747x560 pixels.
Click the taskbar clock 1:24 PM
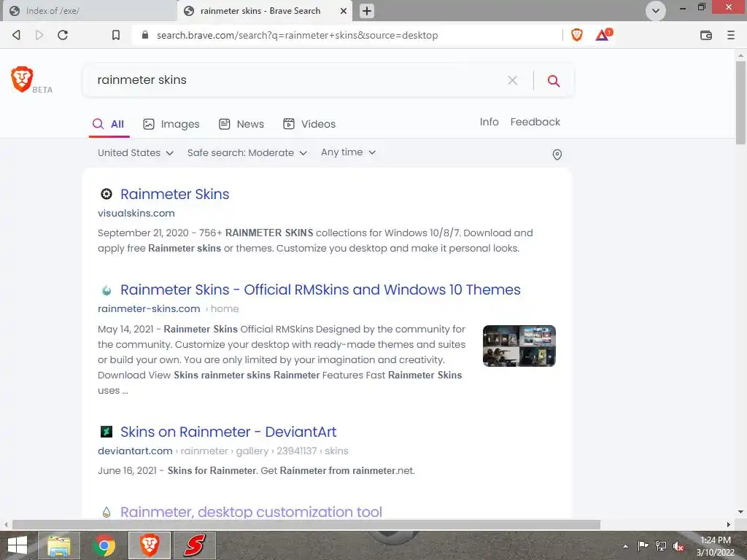tap(716, 540)
